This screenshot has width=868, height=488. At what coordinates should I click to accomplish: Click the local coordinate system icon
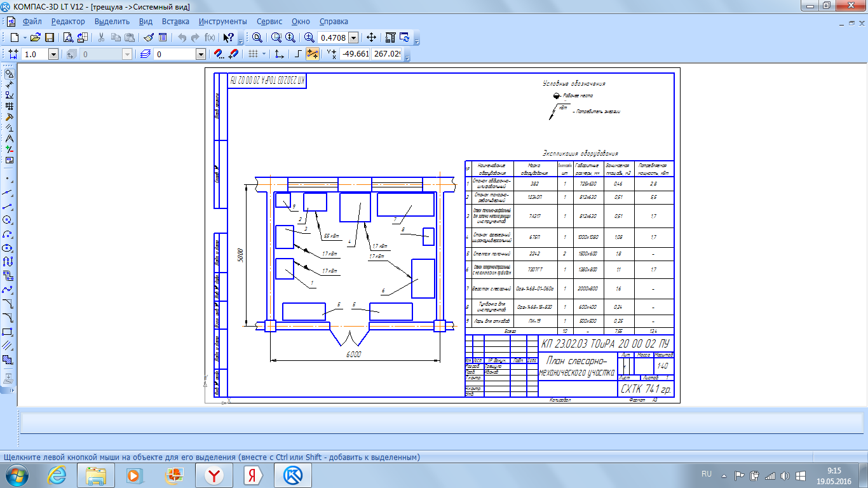point(279,55)
